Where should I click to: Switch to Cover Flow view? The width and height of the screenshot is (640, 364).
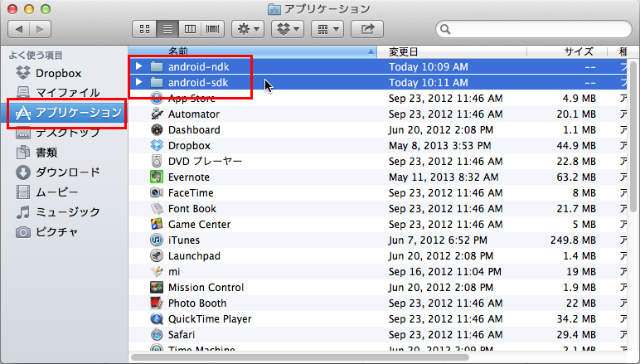coord(213,29)
